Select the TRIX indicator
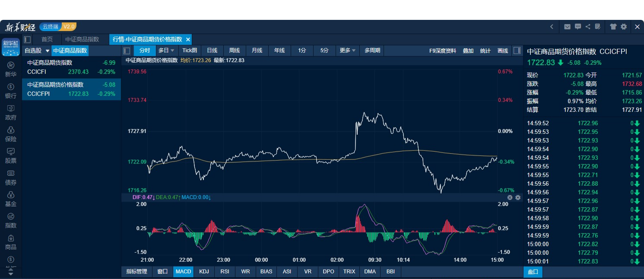Viewport: 644px width, 279px height. pos(349,272)
